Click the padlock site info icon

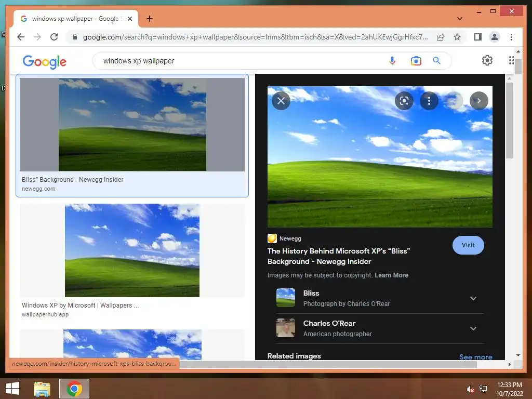click(x=75, y=37)
